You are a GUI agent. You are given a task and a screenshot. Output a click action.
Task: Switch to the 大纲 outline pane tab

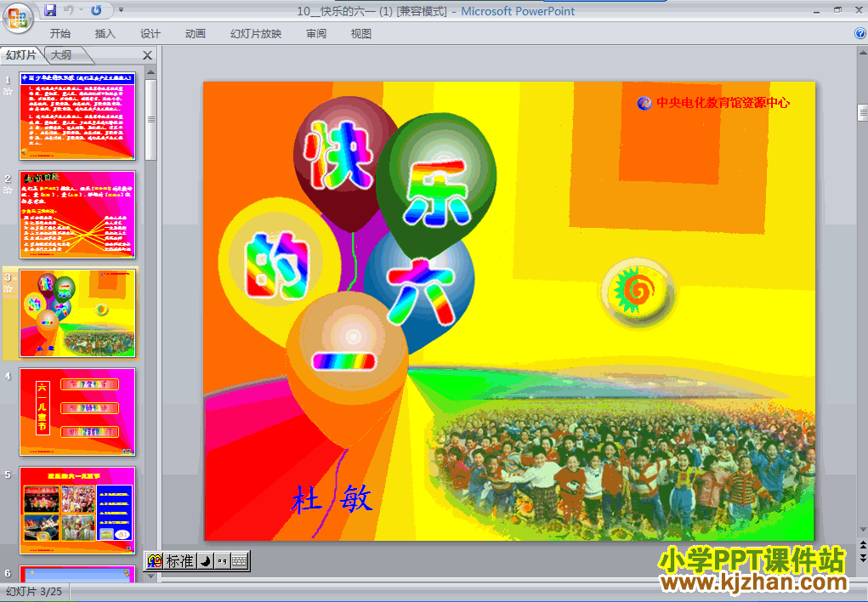[x=61, y=54]
